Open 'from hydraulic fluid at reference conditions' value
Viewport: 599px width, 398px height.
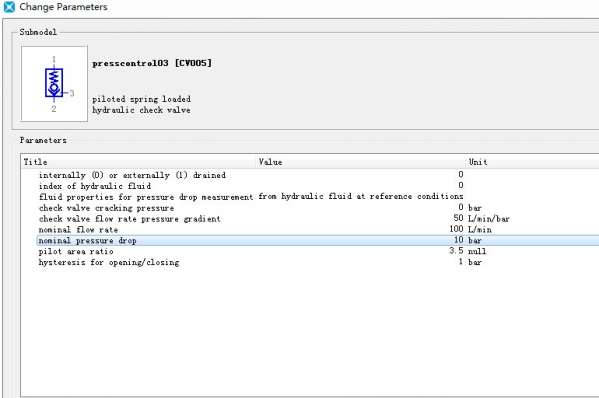[361, 196]
